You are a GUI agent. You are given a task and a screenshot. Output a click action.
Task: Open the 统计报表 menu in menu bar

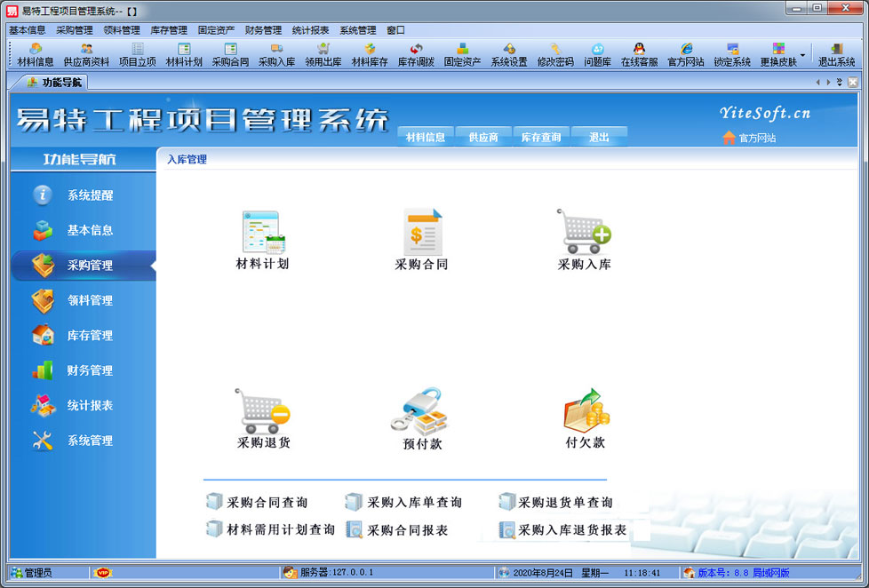click(310, 30)
